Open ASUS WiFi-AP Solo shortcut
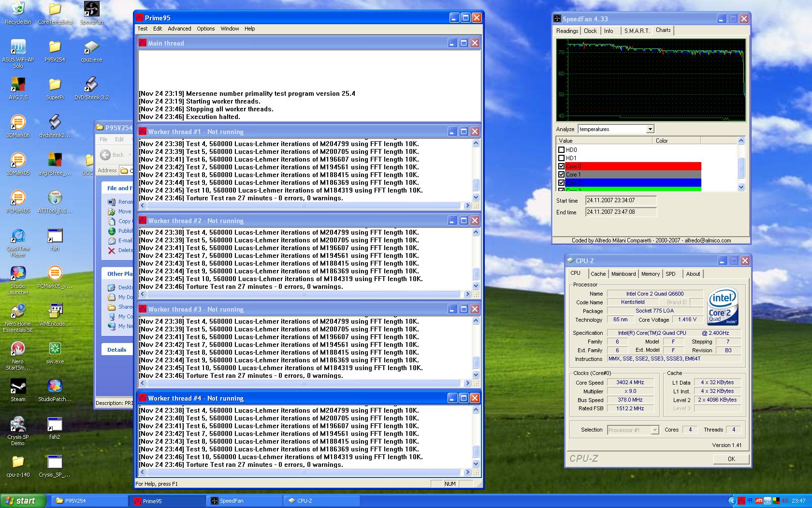 click(18, 54)
